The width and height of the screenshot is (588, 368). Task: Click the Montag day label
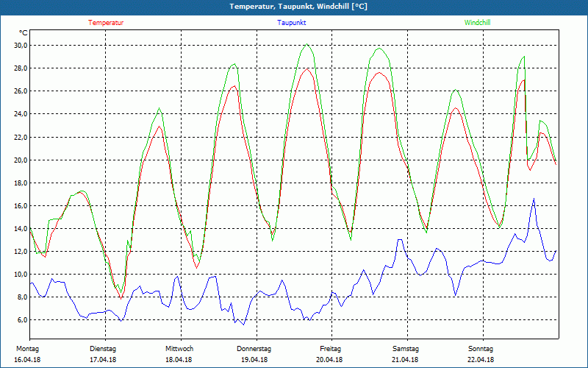click(27, 349)
